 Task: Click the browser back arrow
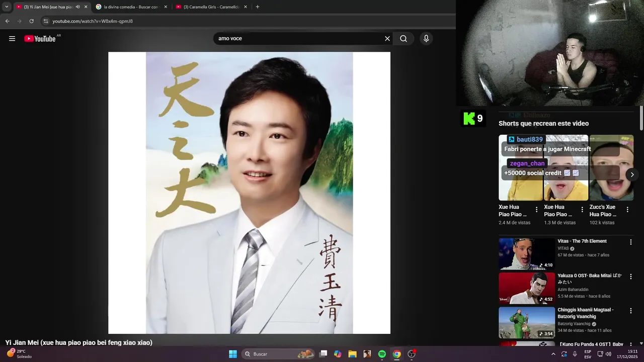point(7,21)
